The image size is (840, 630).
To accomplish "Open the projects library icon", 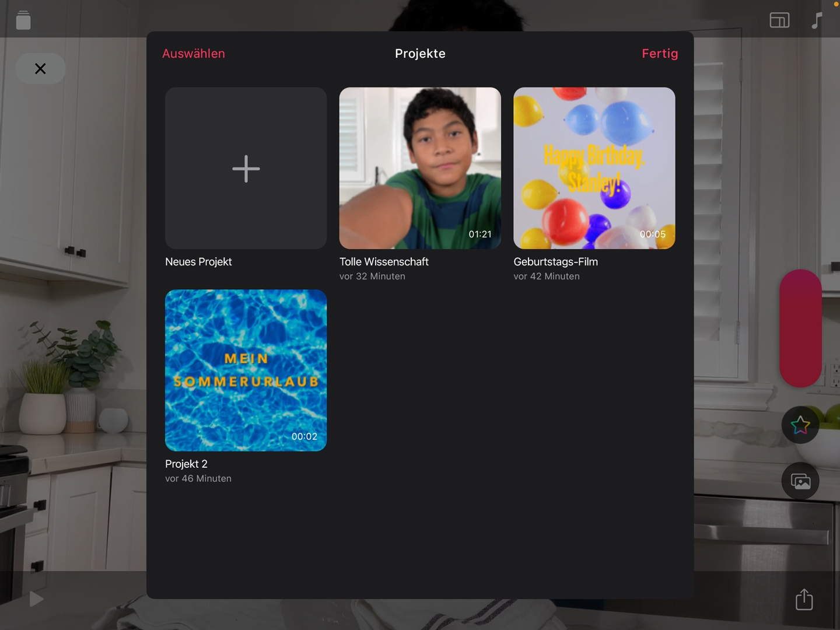I will pyautogui.click(x=23, y=20).
